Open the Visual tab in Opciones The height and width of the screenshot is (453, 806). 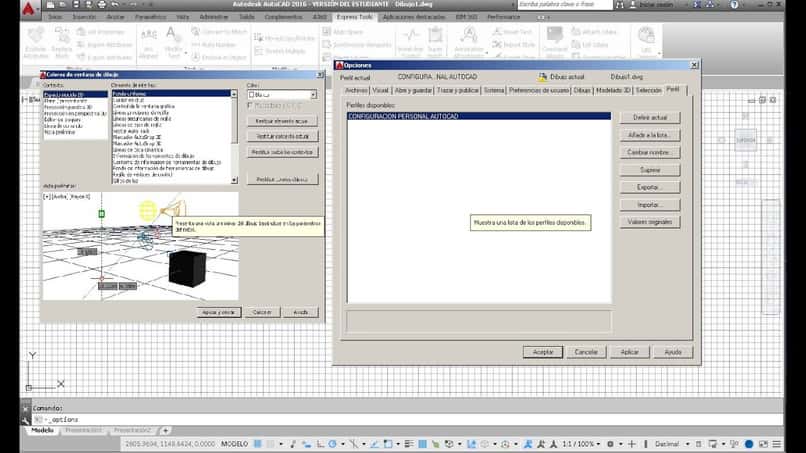[380, 90]
